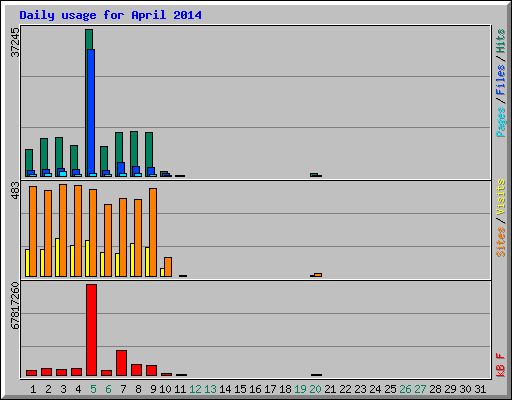Click day label 2 on the x-axis

(x=48, y=389)
